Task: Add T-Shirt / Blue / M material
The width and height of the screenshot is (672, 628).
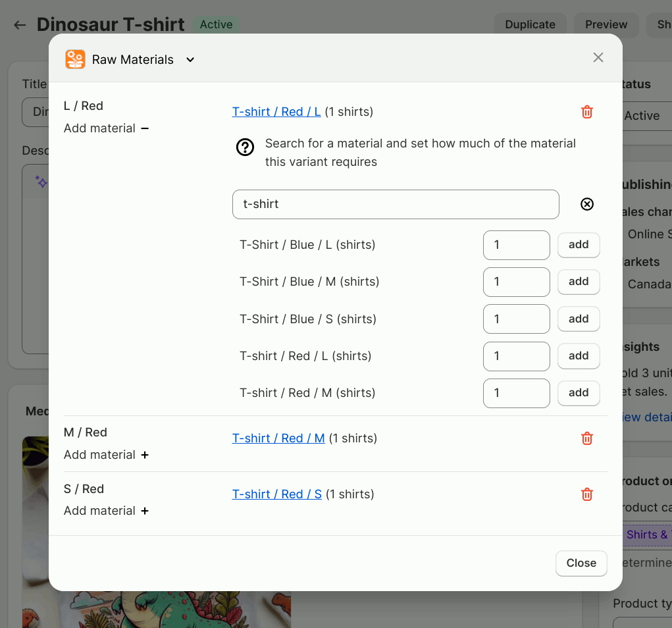Action: [579, 282]
